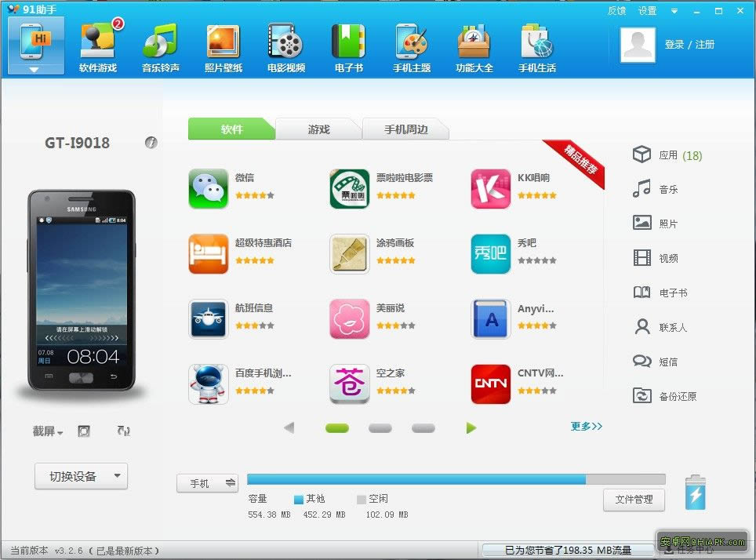Screen dimensions: 756x560
Task: Open the 微信 app icon
Action: [209, 188]
